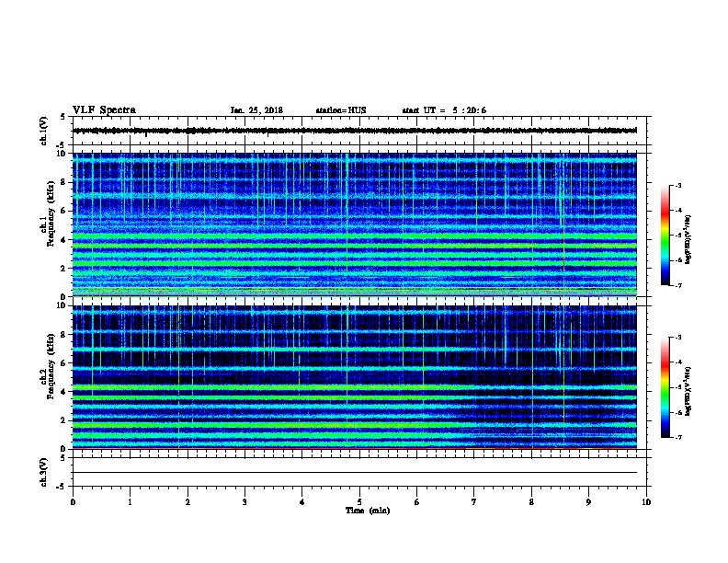Click the flat ch.3 voltage trace line
Viewport: 728px width, 563px height.
click(355, 473)
